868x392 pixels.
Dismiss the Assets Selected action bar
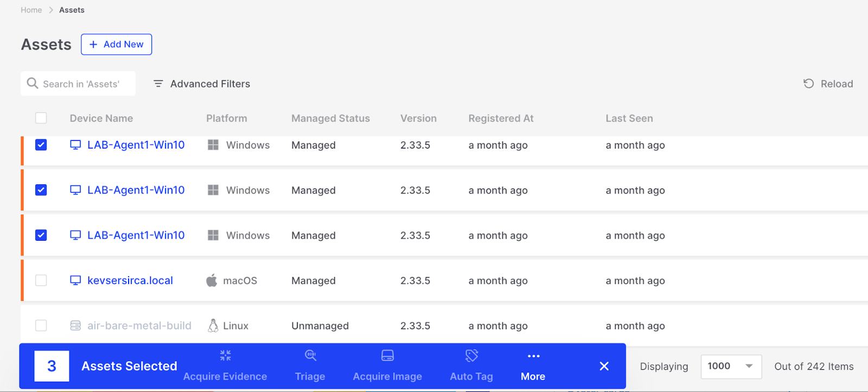[x=604, y=367]
